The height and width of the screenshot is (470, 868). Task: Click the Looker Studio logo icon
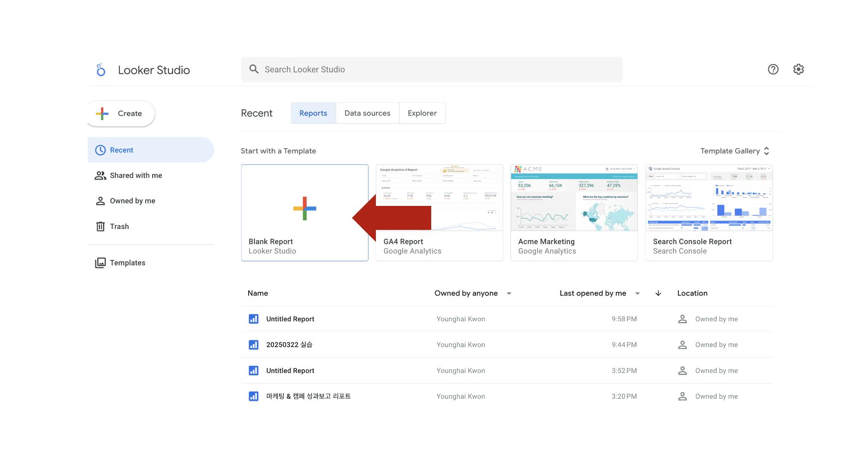(101, 70)
